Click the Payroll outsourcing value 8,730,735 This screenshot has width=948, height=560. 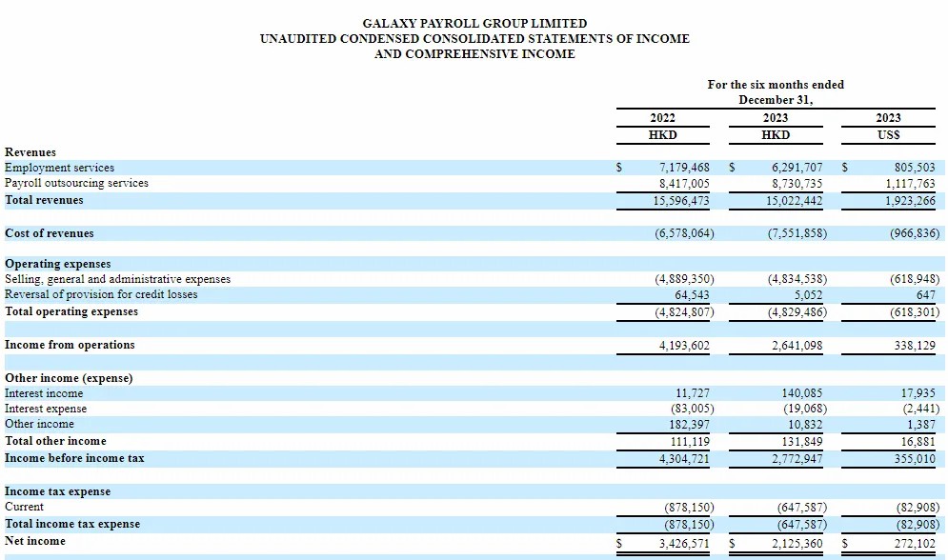[797, 183]
